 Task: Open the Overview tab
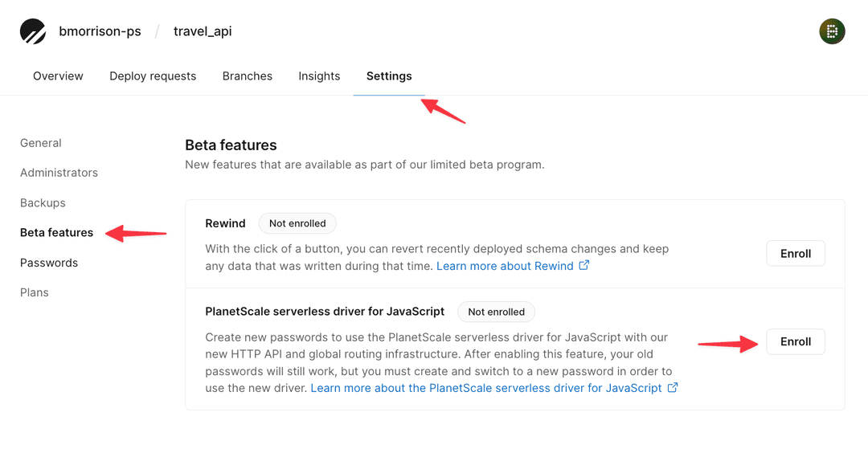[58, 76]
